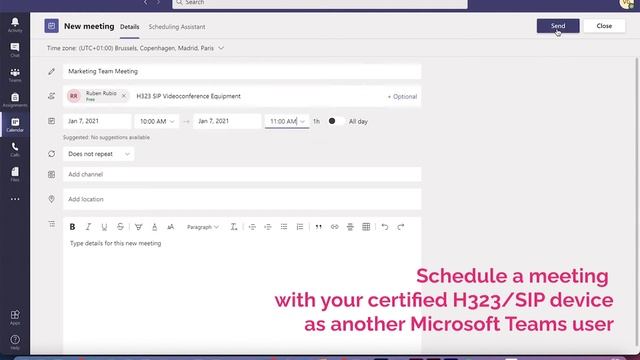Image resolution: width=640 pixels, height=360 pixels.
Task: Insert a quote block
Action: point(318,227)
